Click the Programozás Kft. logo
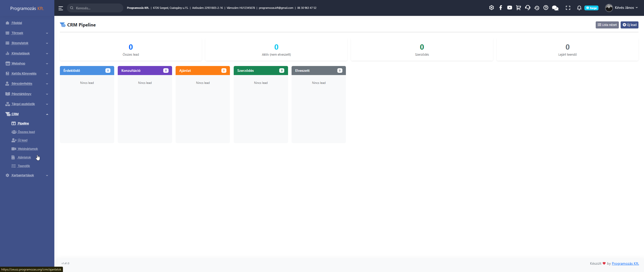This screenshot has width=644, height=272. point(27,8)
